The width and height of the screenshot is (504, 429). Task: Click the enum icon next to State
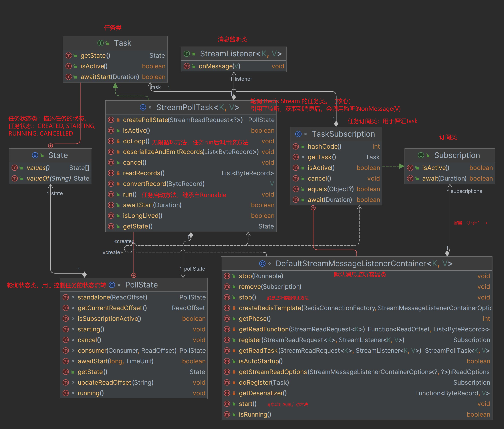tap(35, 155)
